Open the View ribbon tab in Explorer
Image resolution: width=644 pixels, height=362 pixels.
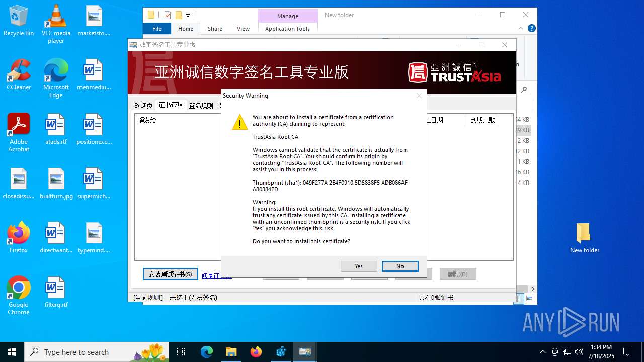[x=243, y=29]
